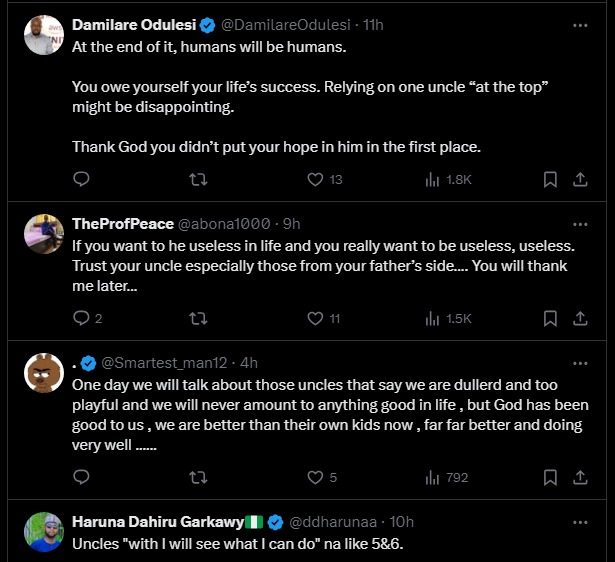Reply to Damilare Odulesi's tweet
615x562 pixels.
[82, 180]
